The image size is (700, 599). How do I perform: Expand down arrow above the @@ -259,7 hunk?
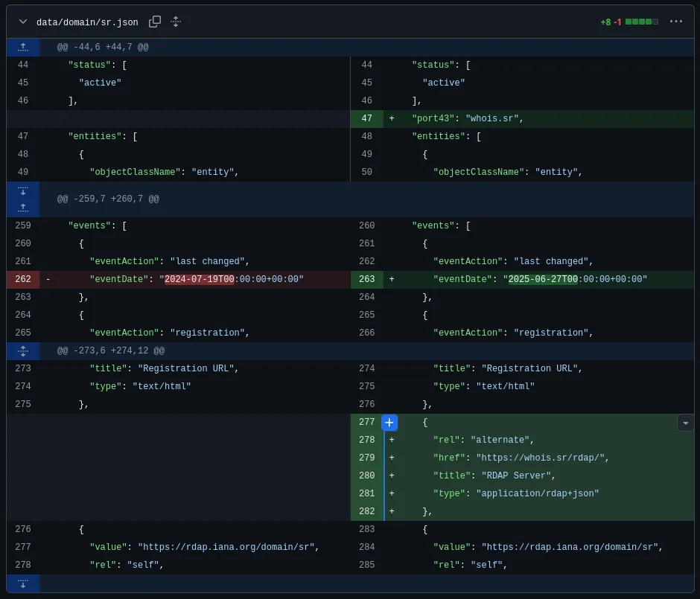[x=23, y=190]
